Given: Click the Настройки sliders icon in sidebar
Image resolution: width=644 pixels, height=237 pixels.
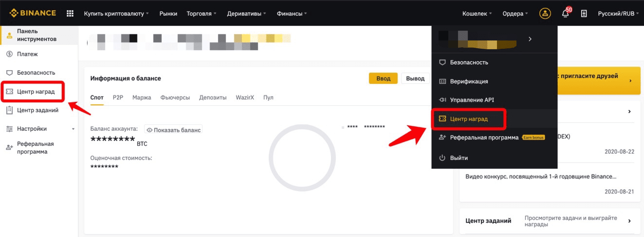Looking at the screenshot, I should tap(9, 129).
